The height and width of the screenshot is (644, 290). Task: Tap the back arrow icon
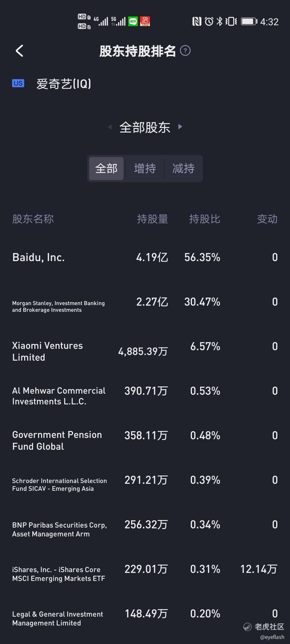pos(20,51)
